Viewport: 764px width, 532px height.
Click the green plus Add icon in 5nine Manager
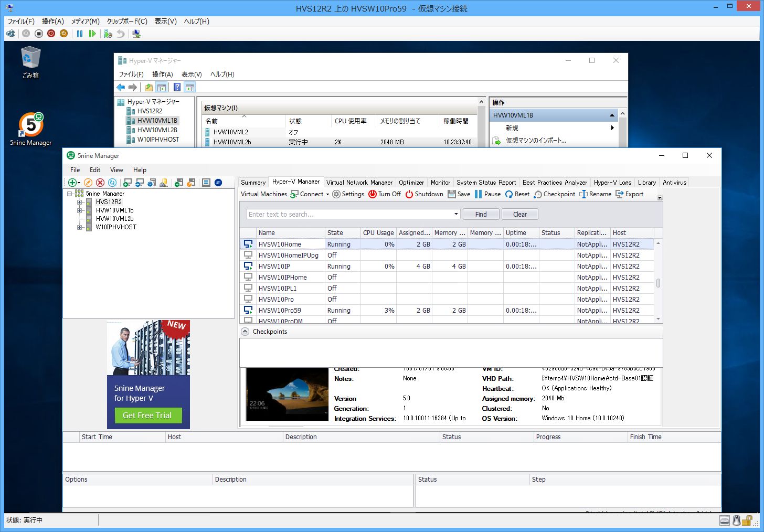point(72,183)
